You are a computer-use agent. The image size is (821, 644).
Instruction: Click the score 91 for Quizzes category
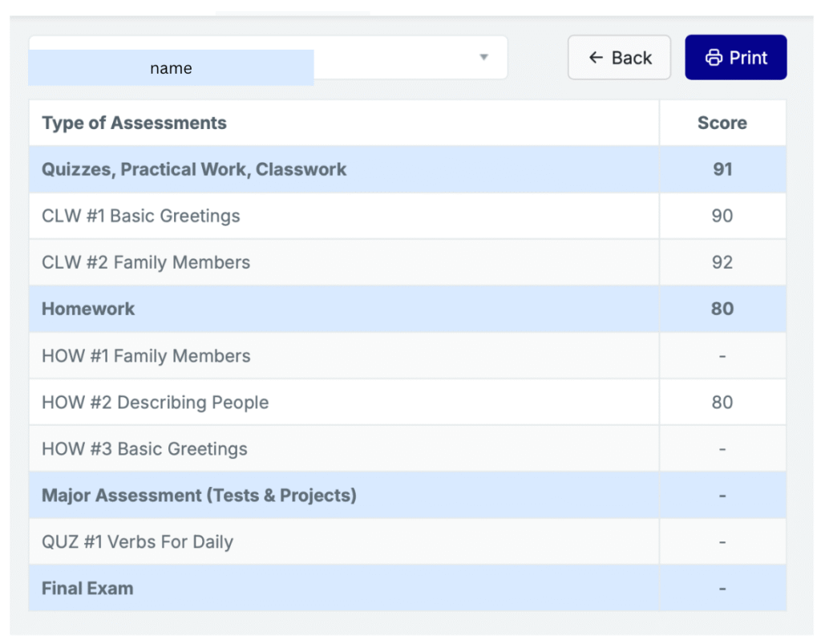pyautogui.click(x=722, y=169)
